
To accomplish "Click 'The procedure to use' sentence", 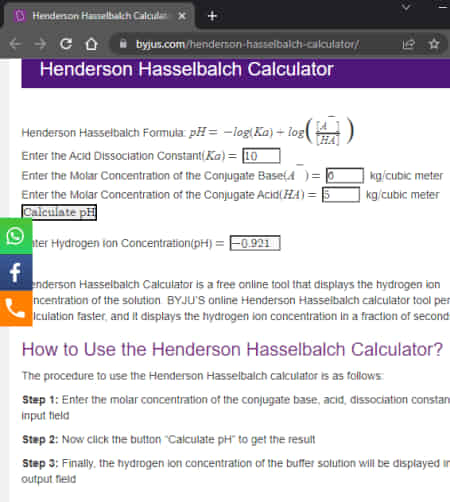I will tap(203, 376).
